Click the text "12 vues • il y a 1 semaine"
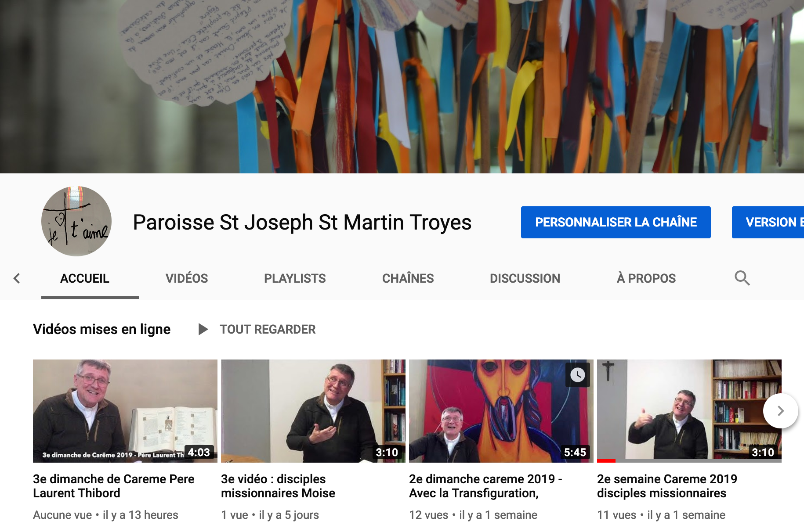 (x=473, y=515)
